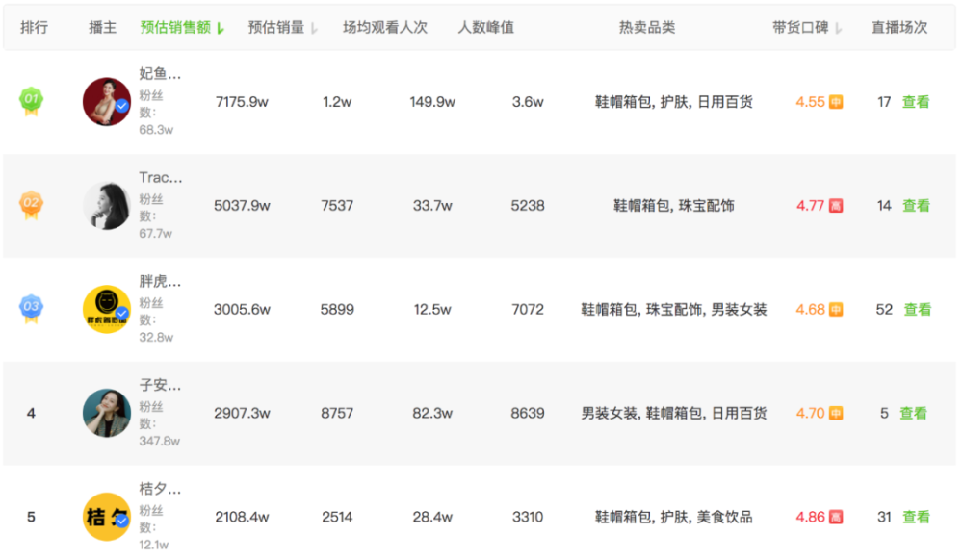This screenshot has height=560, width=963.
Task: Click the 直播场次 column header
Action: tap(899, 27)
